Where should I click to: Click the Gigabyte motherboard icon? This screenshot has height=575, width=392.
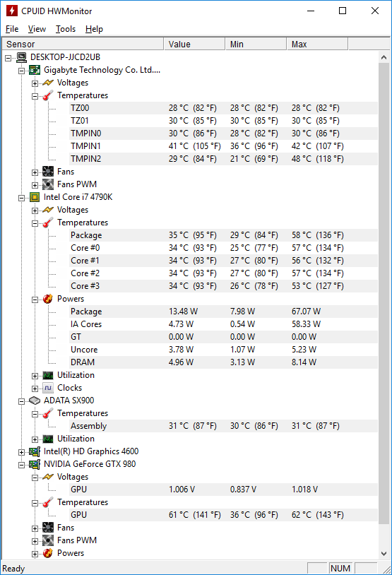[35, 70]
